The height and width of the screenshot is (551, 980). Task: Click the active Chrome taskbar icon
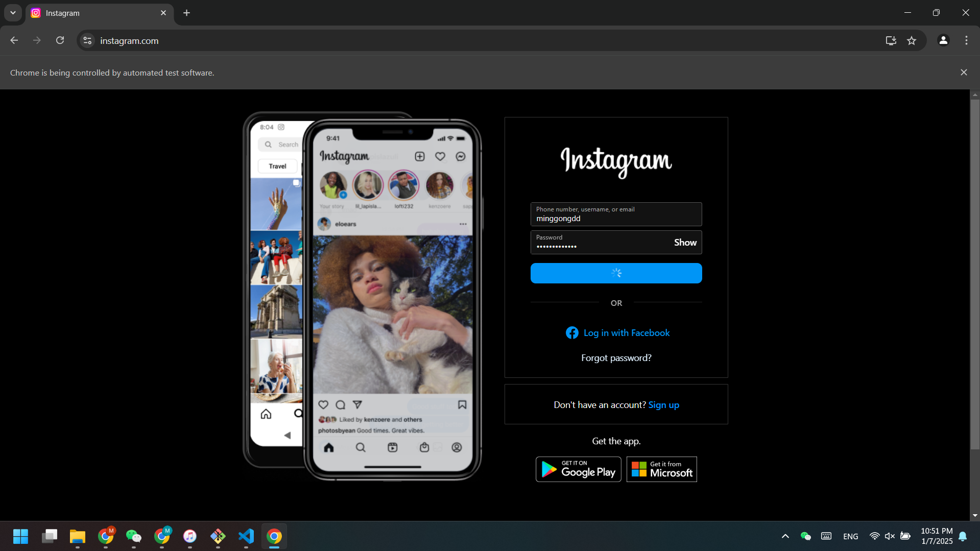[274, 536]
